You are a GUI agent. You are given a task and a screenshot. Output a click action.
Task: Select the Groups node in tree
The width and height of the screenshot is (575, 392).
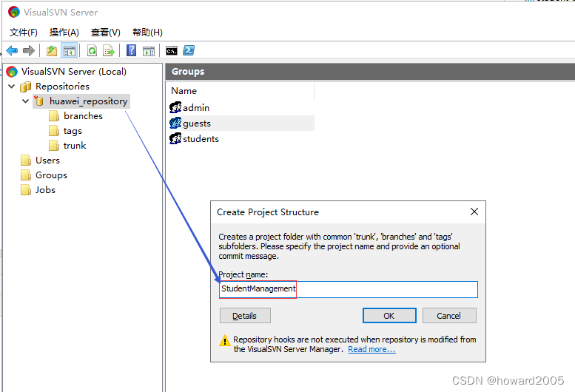pos(51,175)
